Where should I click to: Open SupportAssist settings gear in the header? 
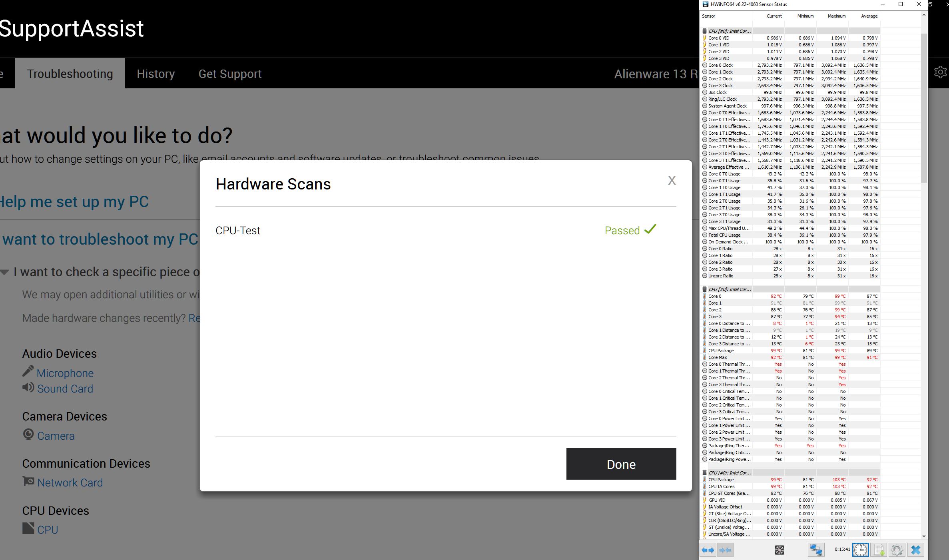coord(940,72)
